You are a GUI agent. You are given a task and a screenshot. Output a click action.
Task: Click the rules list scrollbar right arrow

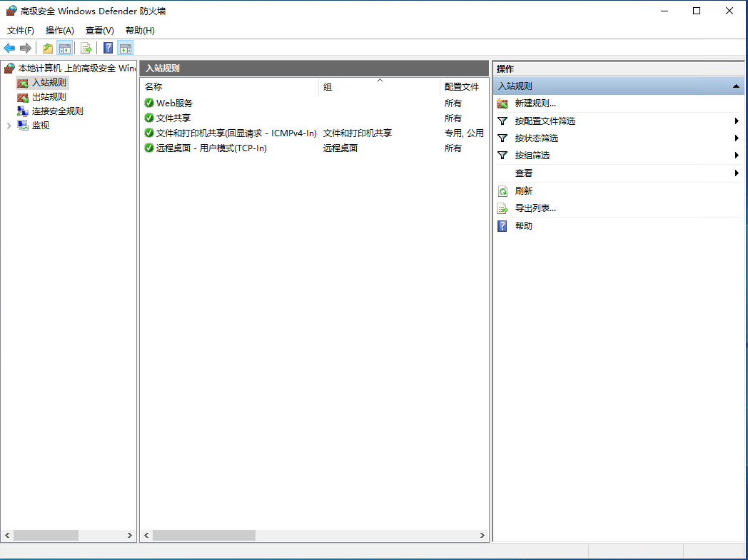[482, 535]
